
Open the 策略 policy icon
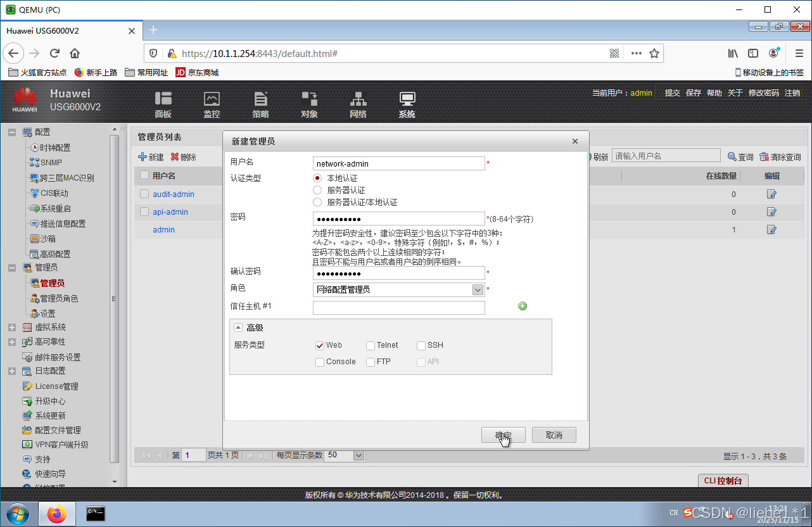pos(260,105)
